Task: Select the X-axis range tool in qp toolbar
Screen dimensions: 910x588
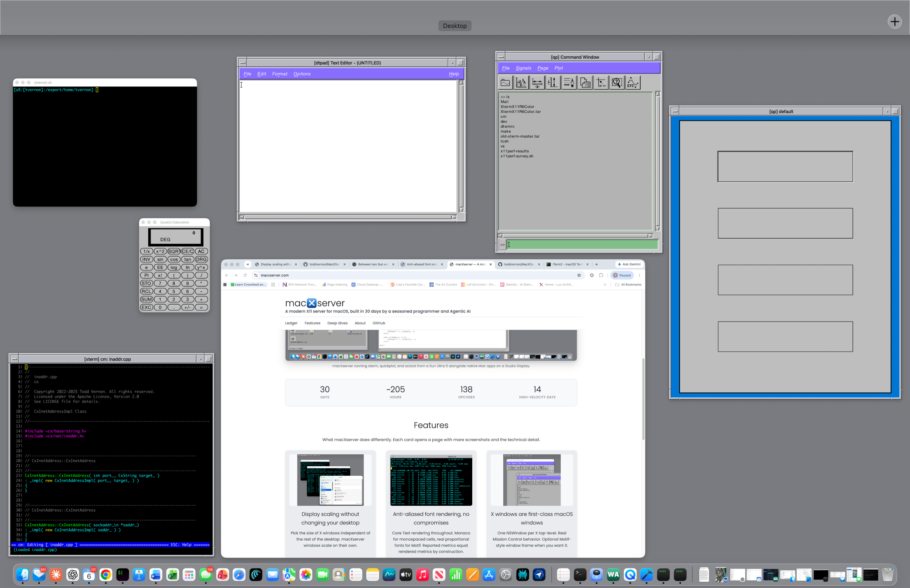Action: point(537,83)
